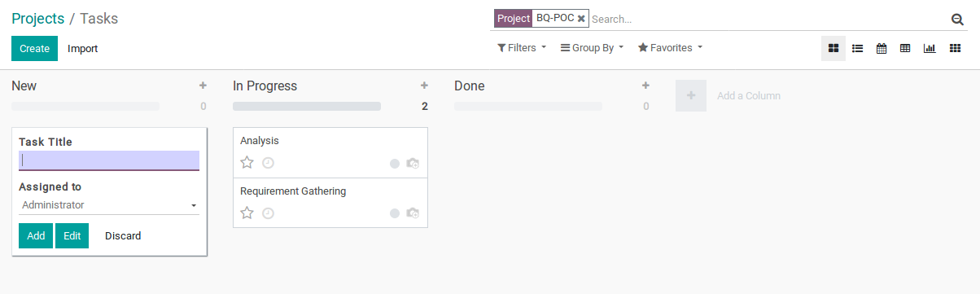
Task: Switch to List view icon
Action: coord(857,49)
